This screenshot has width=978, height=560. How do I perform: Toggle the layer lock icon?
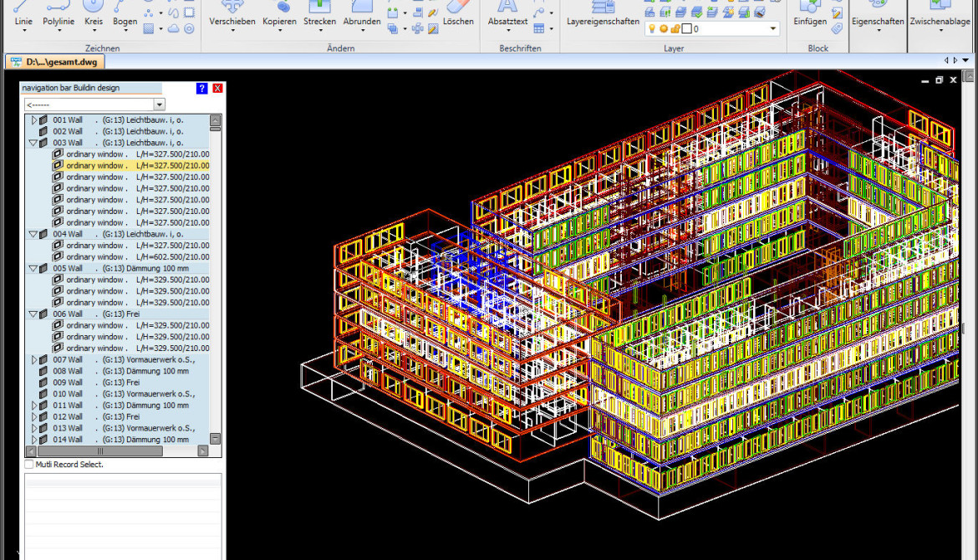(x=675, y=29)
